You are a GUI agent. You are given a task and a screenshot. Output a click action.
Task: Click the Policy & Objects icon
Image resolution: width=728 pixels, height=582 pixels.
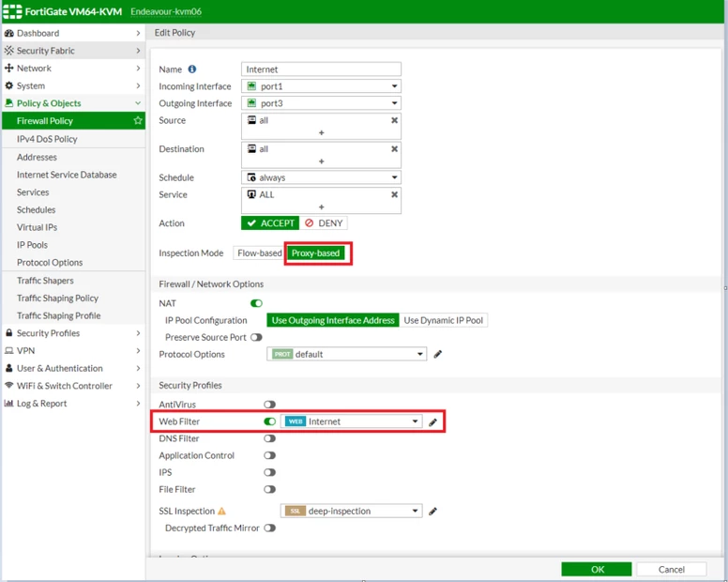(8, 103)
